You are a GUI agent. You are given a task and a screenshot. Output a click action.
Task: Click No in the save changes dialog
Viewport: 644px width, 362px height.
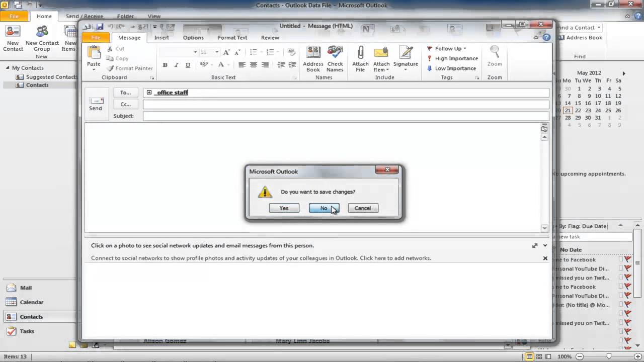pyautogui.click(x=324, y=208)
